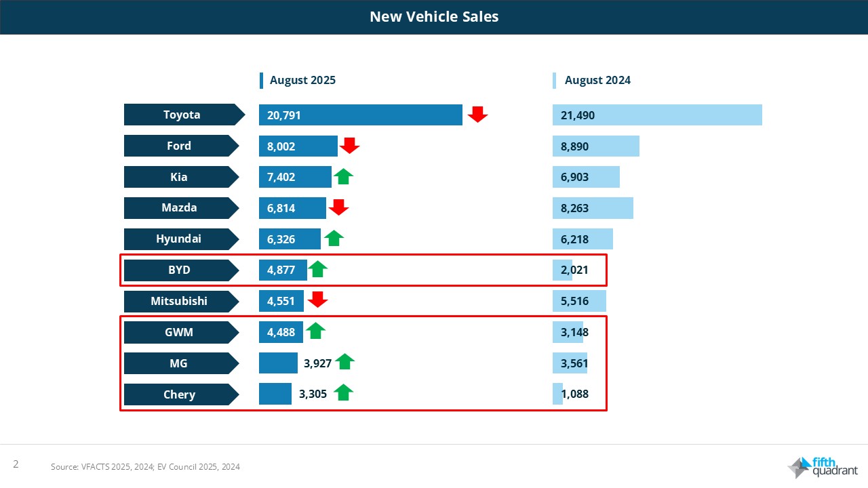Click the red down arrow next to Ford
Image resolution: width=868 pixels, height=488 pixels.
349,146
